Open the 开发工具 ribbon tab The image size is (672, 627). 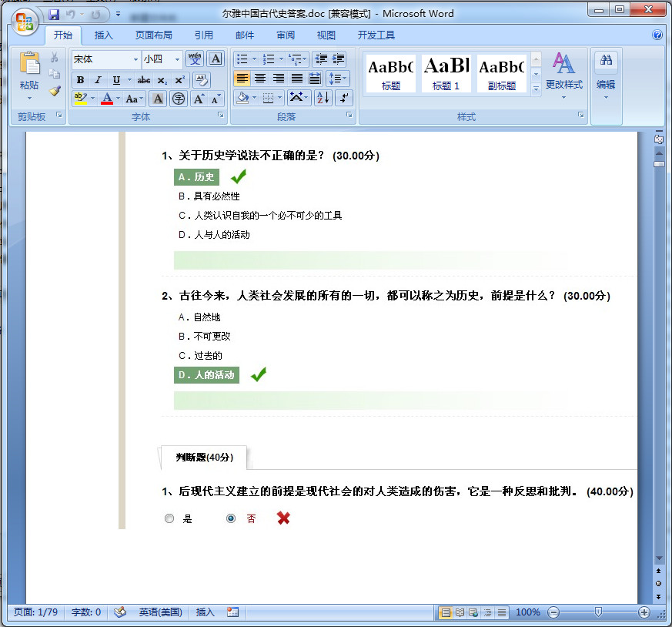[x=376, y=35]
